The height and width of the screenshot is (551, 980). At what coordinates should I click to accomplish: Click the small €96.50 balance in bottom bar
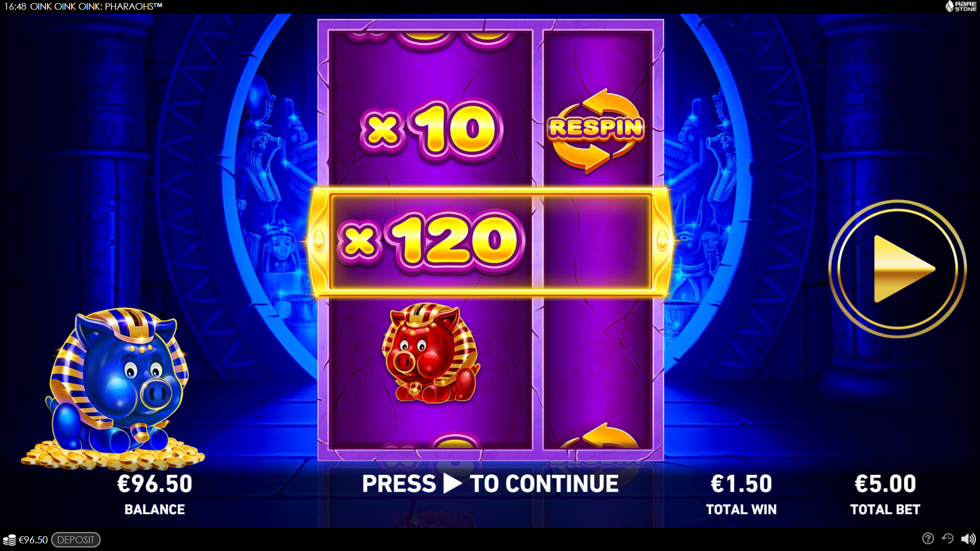(x=33, y=540)
